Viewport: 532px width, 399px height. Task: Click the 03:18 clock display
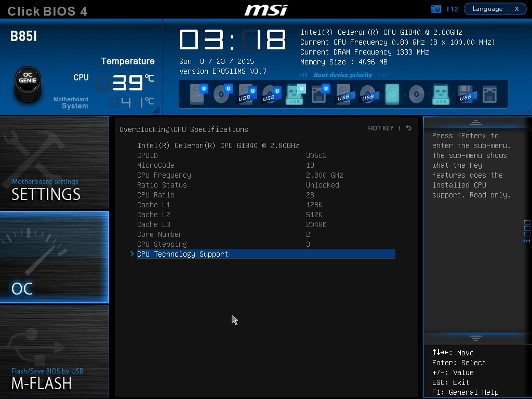point(232,39)
